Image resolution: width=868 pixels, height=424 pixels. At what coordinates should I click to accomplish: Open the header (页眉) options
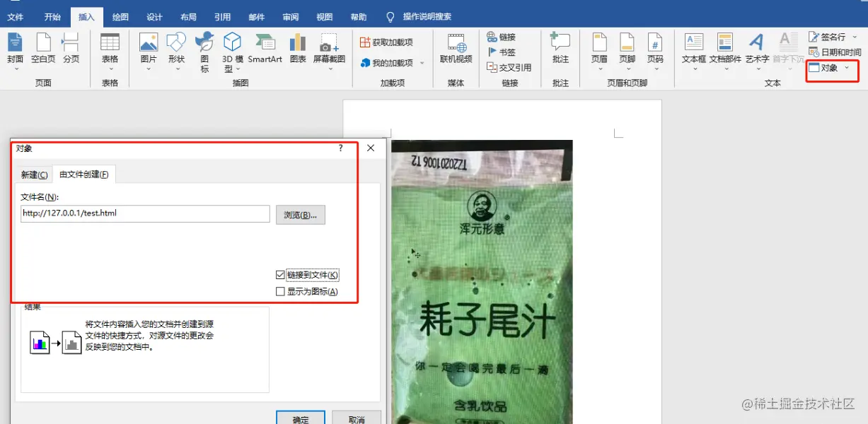[599, 50]
